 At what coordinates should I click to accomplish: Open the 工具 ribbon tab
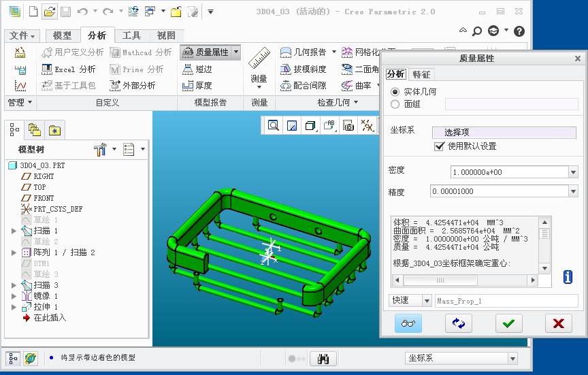[x=131, y=35]
